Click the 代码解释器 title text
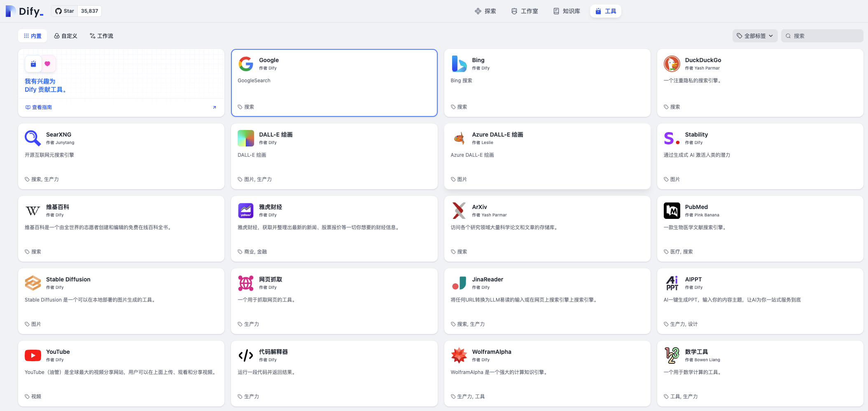 pos(273,352)
